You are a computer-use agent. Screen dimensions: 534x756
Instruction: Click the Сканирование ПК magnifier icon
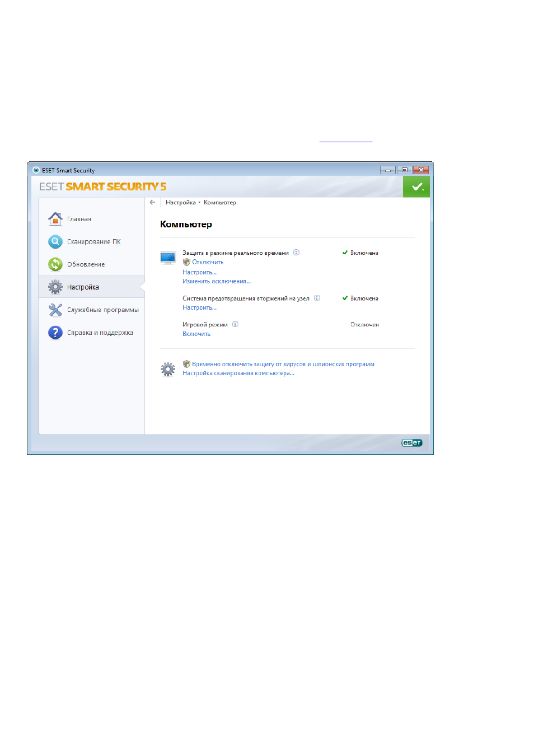(x=55, y=241)
